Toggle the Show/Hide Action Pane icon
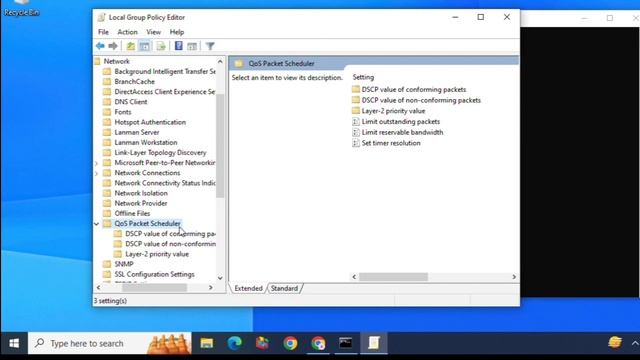The height and width of the screenshot is (360, 640). [x=192, y=46]
